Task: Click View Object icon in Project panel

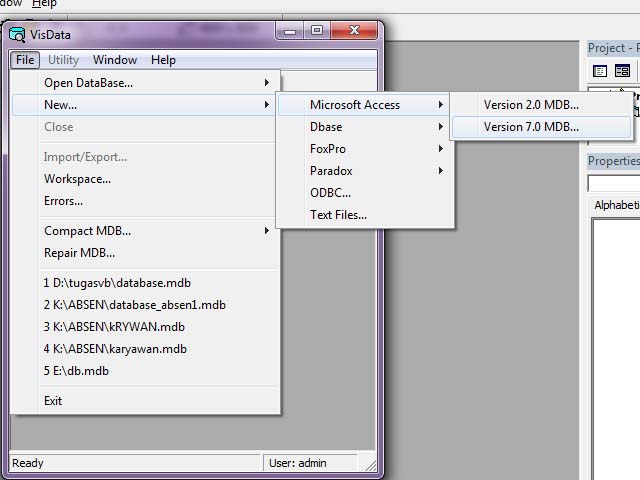Action: (x=622, y=71)
